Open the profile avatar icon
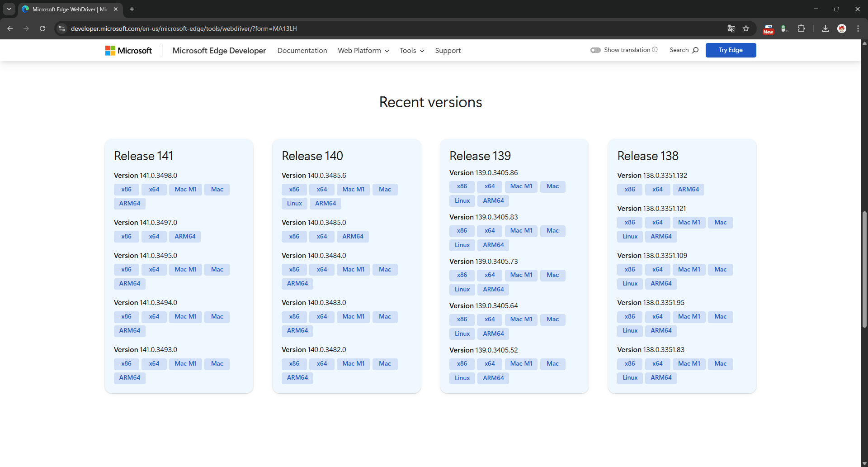868x467 pixels. tap(842, 29)
